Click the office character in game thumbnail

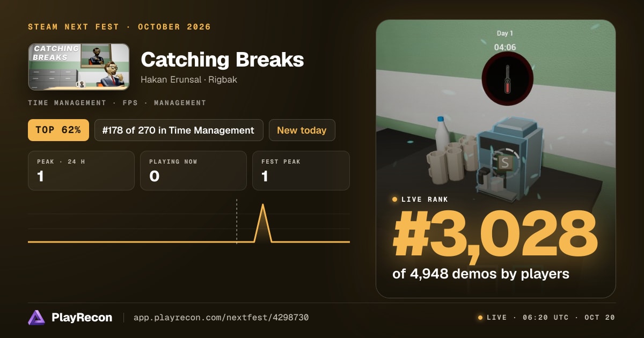click(x=112, y=74)
